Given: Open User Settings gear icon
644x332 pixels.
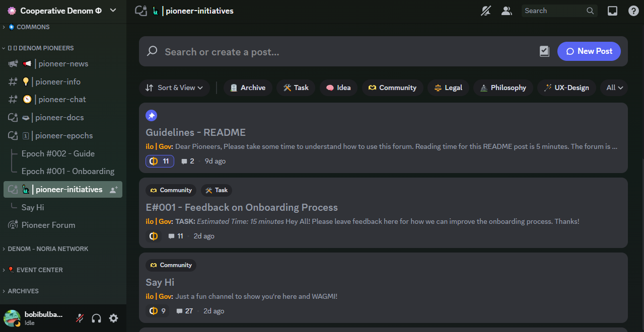Looking at the screenshot, I should pyautogui.click(x=114, y=318).
